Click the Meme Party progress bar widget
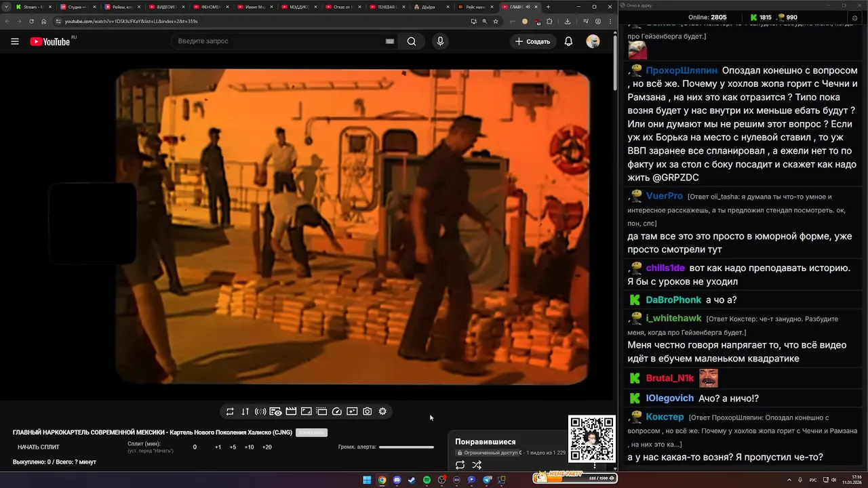The width and height of the screenshot is (868, 488). coord(574,478)
